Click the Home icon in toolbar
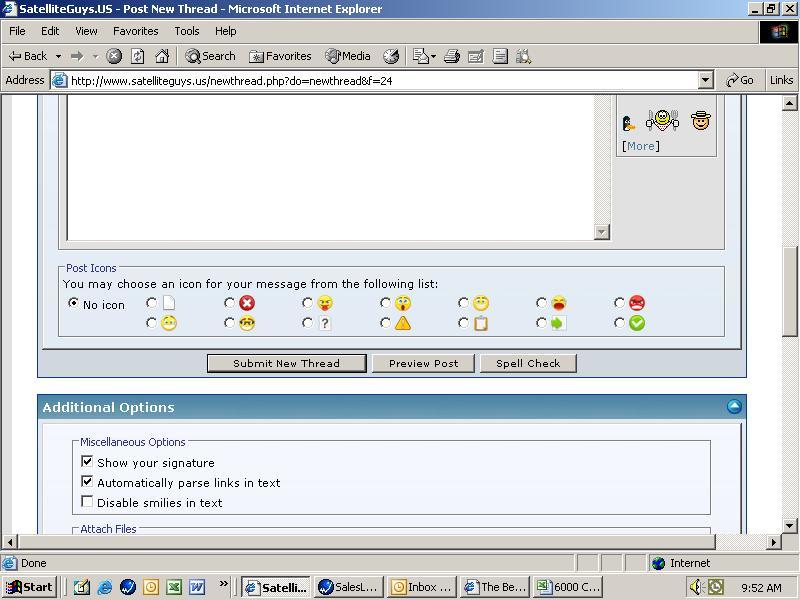Image resolution: width=800 pixels, height=600 pixels. (162, 56)
